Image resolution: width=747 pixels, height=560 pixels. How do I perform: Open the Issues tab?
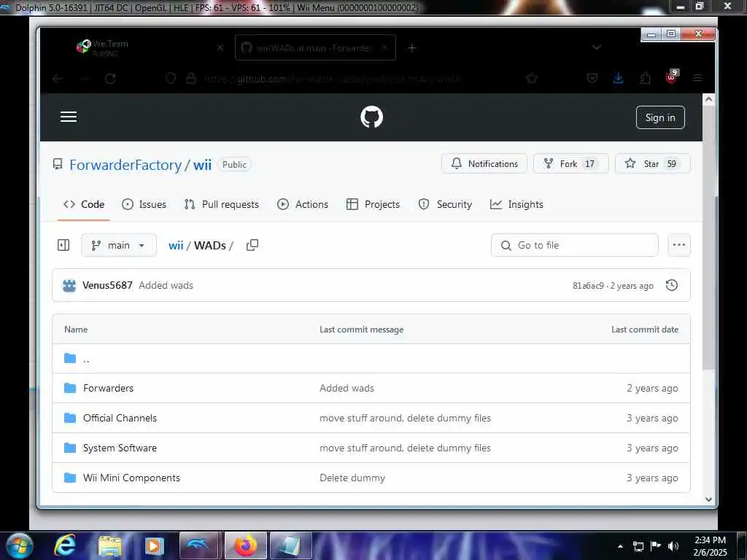coord(144,204)
